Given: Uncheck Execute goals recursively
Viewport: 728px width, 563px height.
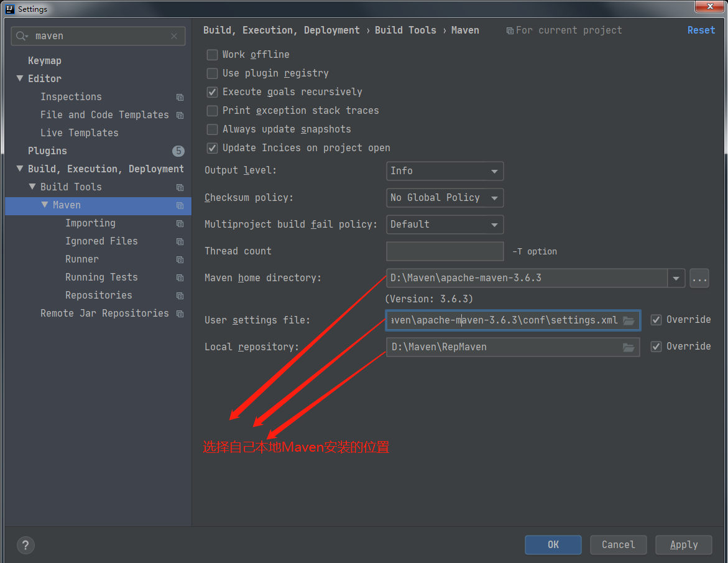Looking at the screenshot, I should click(x=212, y=92).
